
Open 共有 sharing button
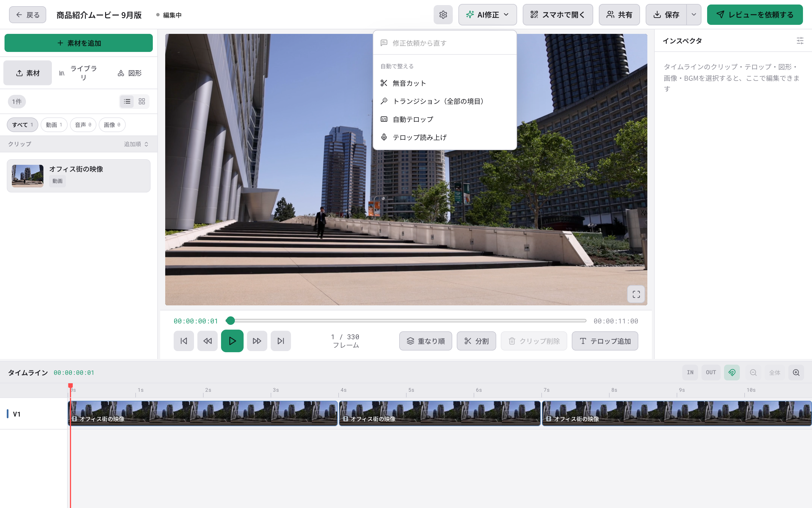tap(619, 15)
